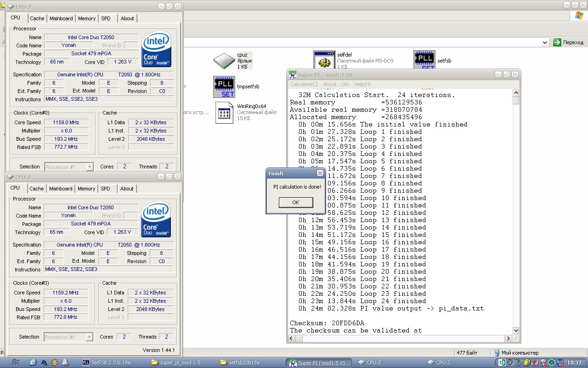The width and height of the screenshot is (588, 368).
Task: Click the wireless network tray icon with red X
Action: (543, 362)
